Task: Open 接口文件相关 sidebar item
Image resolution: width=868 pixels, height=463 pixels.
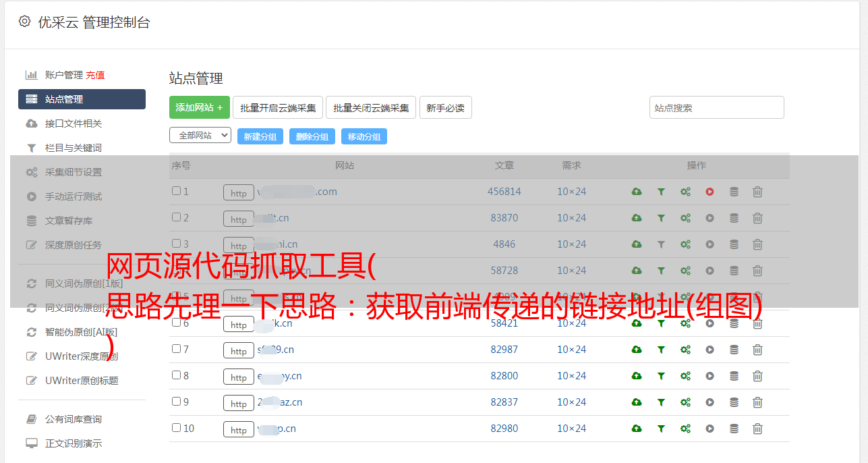Action: pos(74,124)
